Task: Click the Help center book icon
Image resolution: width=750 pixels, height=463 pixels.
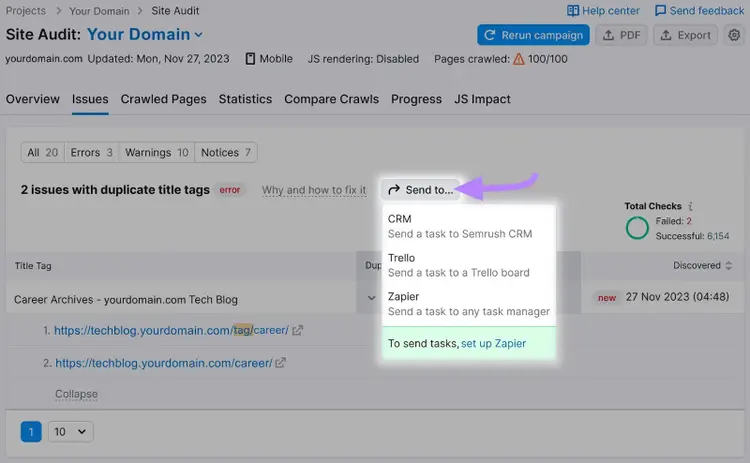Action: click(x=573, y=11)
